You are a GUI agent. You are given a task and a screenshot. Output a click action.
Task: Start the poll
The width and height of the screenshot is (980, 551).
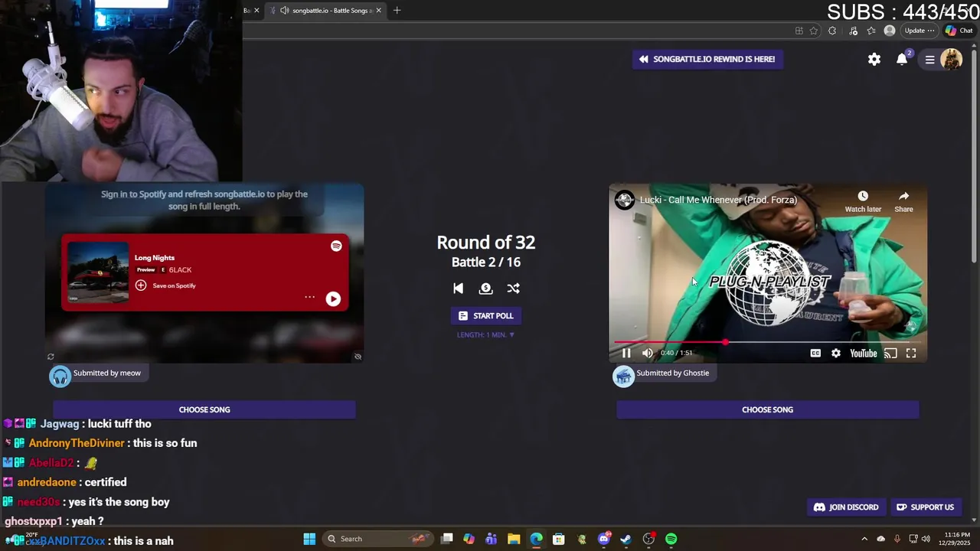tap(485, 316)
